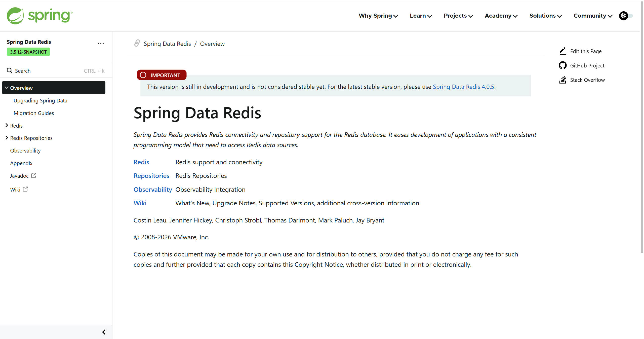Click the sidebar Search field
644x339 pixels.
tap(56, 71)
